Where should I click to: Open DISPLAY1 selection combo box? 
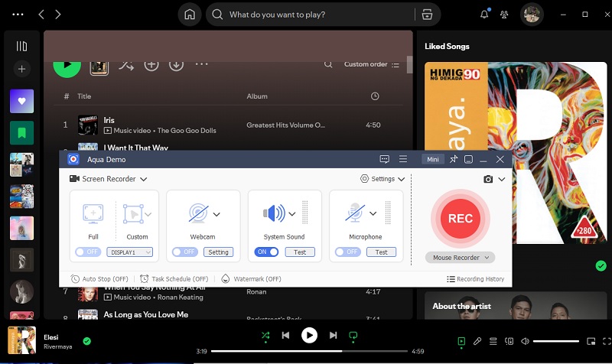[129, 252]
